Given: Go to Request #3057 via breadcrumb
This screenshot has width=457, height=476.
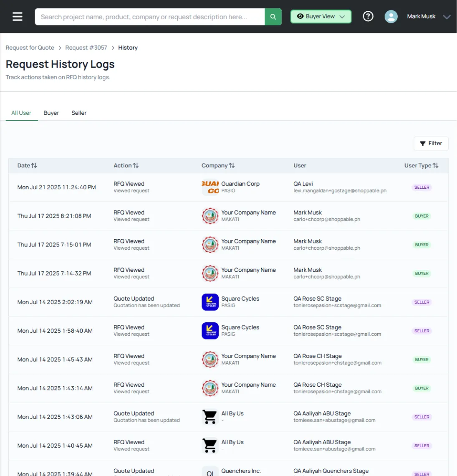Looking at the screenshot, I should click(86, 47).
